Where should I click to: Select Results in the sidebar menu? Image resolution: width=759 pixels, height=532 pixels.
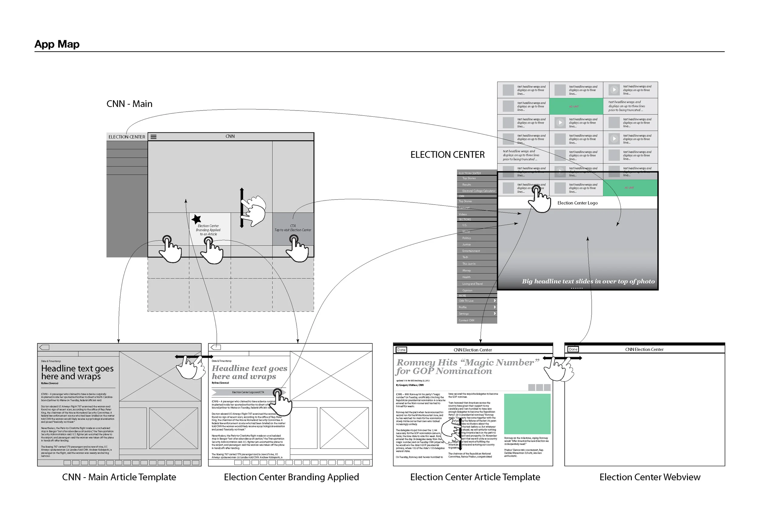click(477, 185)
